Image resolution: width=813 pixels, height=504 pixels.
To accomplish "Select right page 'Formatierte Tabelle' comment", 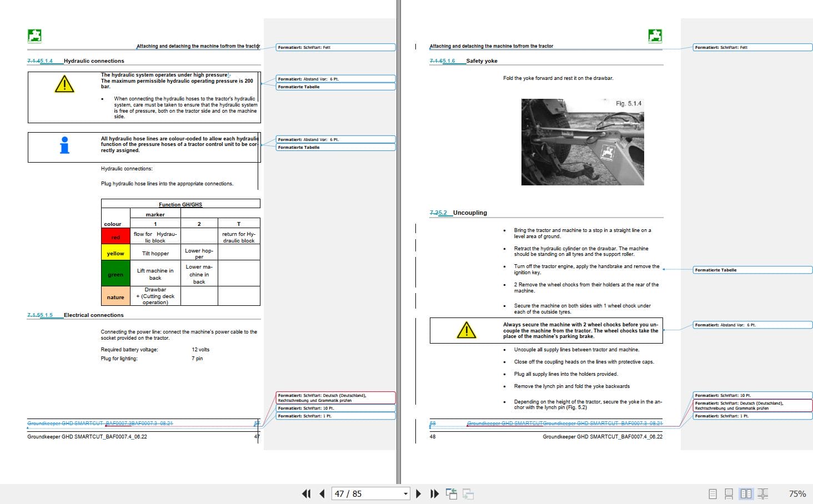I will pyautogui.click(x=752, y=270).
